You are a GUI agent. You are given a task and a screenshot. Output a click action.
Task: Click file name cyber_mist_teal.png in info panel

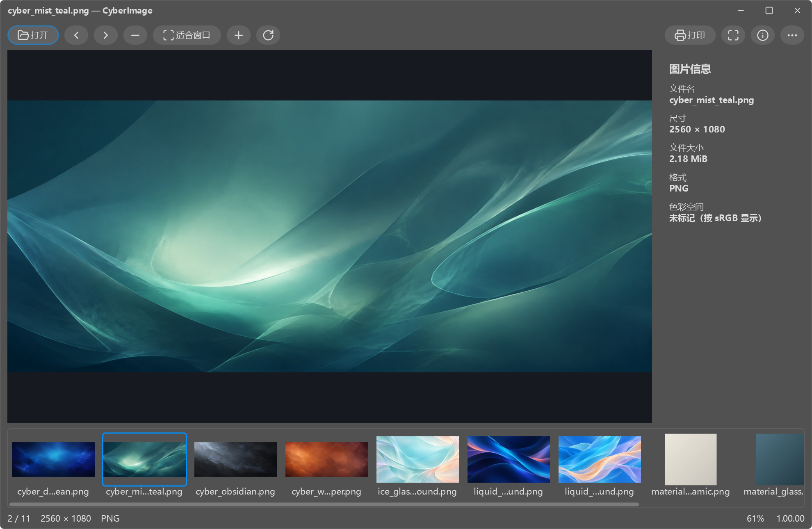(712, 100)
